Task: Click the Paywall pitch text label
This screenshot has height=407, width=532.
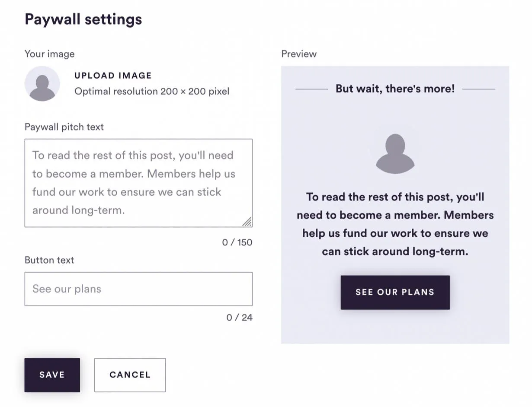Action: coord(64,127)
